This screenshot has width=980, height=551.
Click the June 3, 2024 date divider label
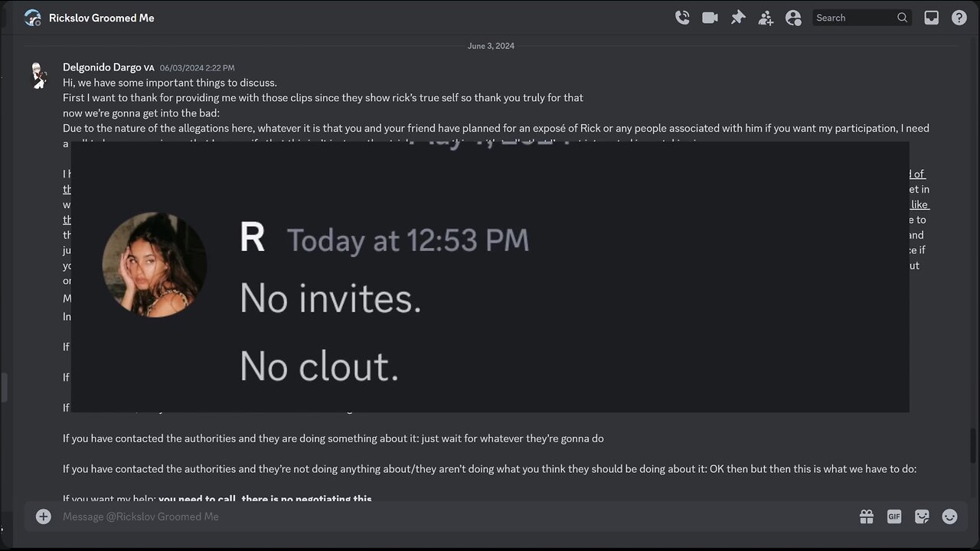(x=491, y=46)
